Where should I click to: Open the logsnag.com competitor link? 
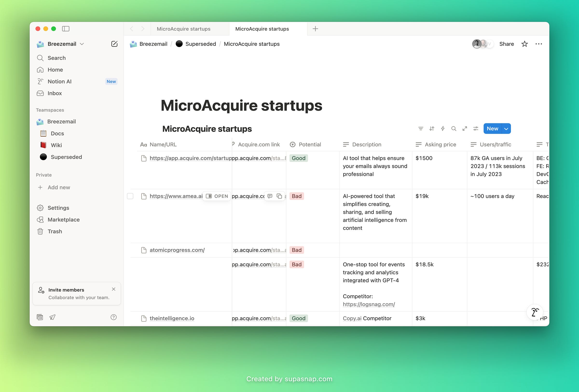pyautogui.click(x=368, y=304)
